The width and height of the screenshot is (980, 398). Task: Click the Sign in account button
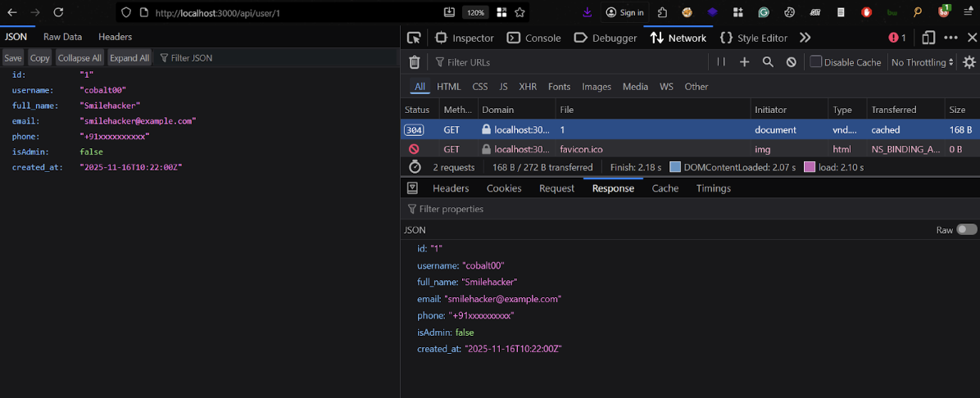[x=624, y=12]
